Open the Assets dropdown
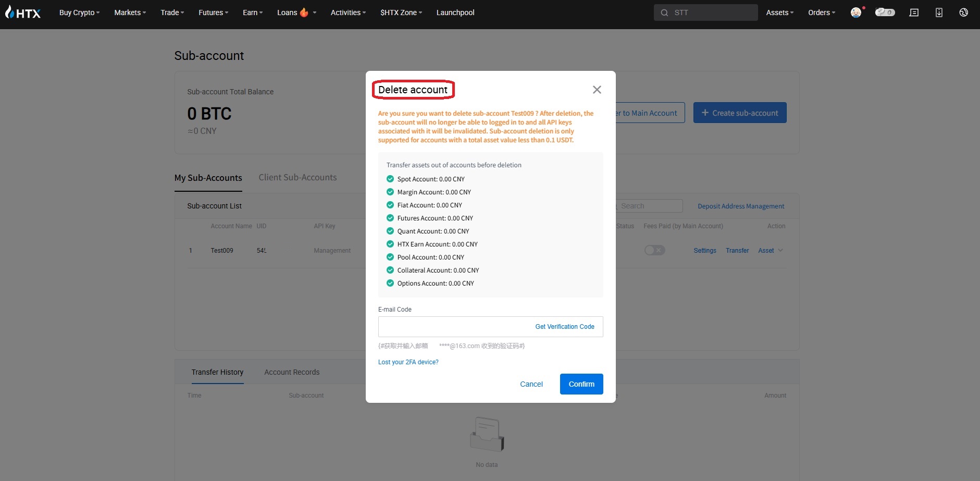This screenshot has width=980, height=481. 779,13
